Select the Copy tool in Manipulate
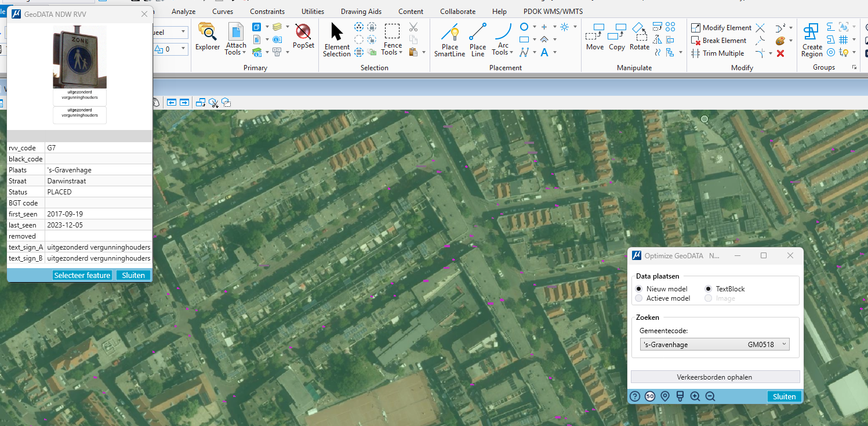The image size is (868, 426). click(617, 37)
